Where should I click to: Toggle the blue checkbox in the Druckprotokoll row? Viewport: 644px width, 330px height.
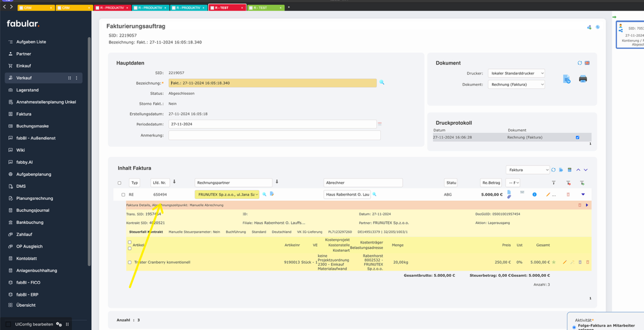577,137
